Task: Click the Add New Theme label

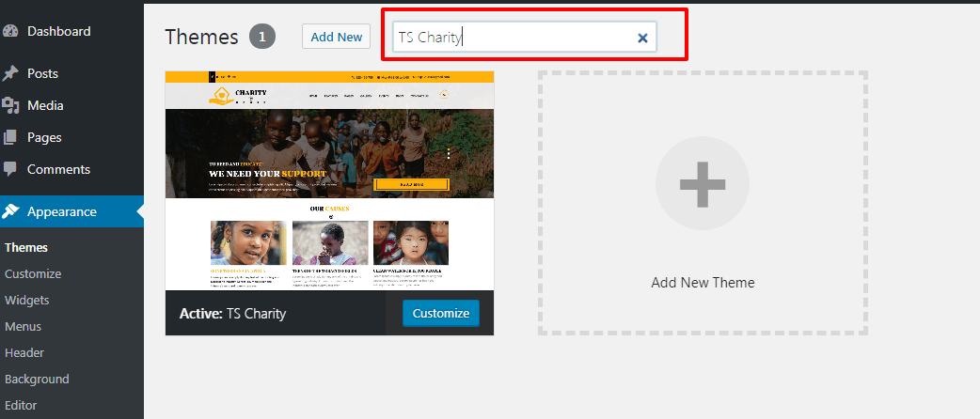Action: (703, 283)
